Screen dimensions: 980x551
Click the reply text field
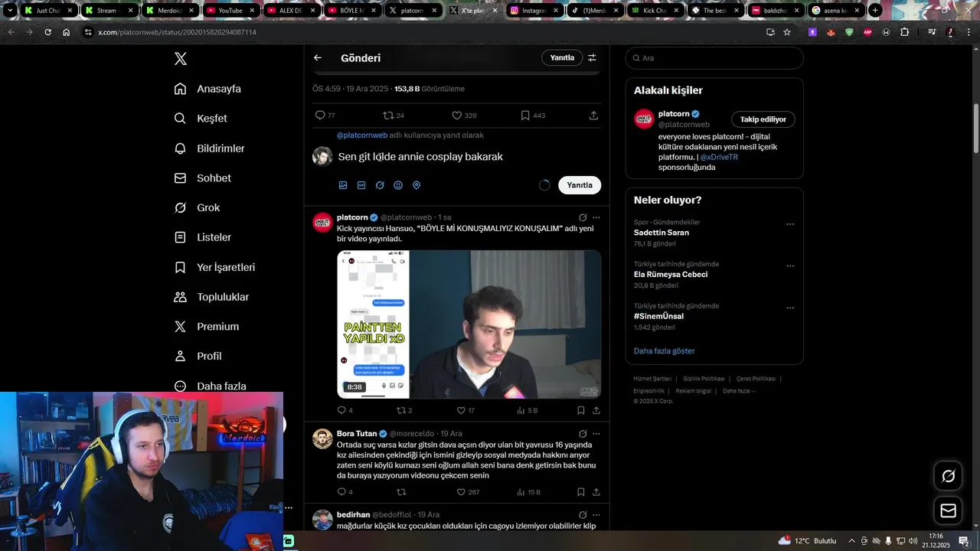point(467,157)
